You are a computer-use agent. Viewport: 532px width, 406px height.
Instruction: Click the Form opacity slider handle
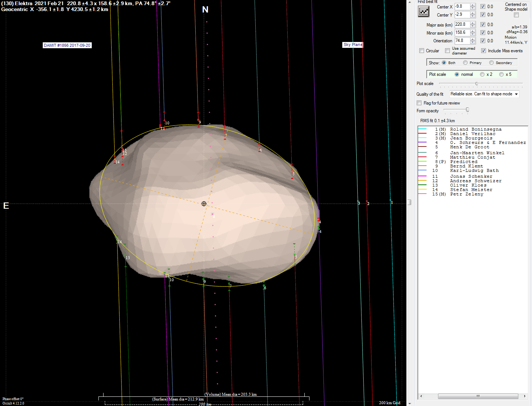click(x=467, y=110)
